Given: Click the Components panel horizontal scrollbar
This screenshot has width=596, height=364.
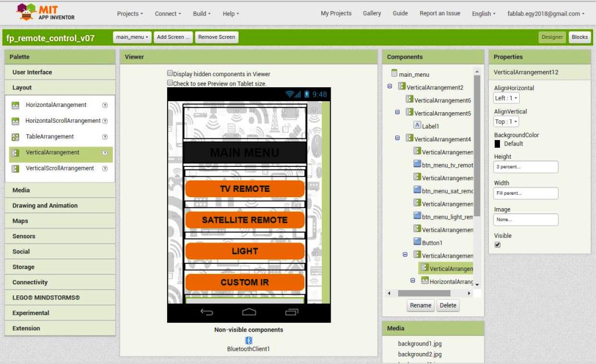Looking at the screenshot, I should 424,293.
